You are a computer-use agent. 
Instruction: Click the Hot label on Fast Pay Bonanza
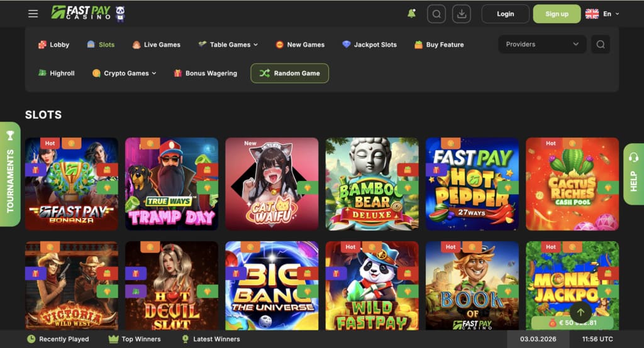(x=50, y=143)
